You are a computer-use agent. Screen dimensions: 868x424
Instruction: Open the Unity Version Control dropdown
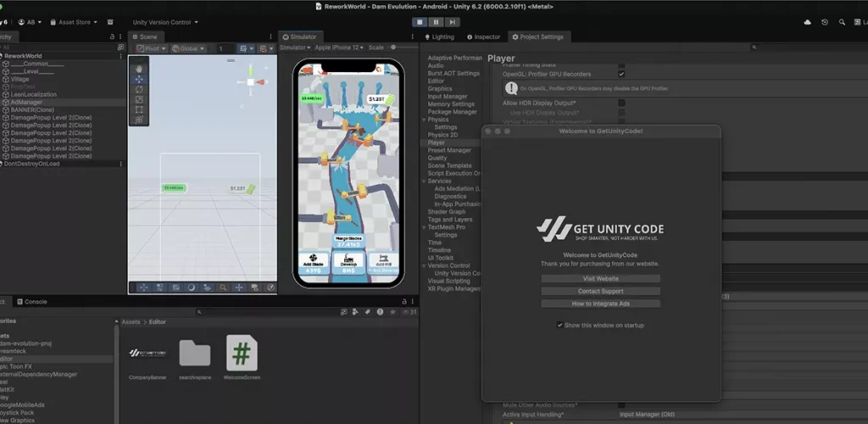165,22
